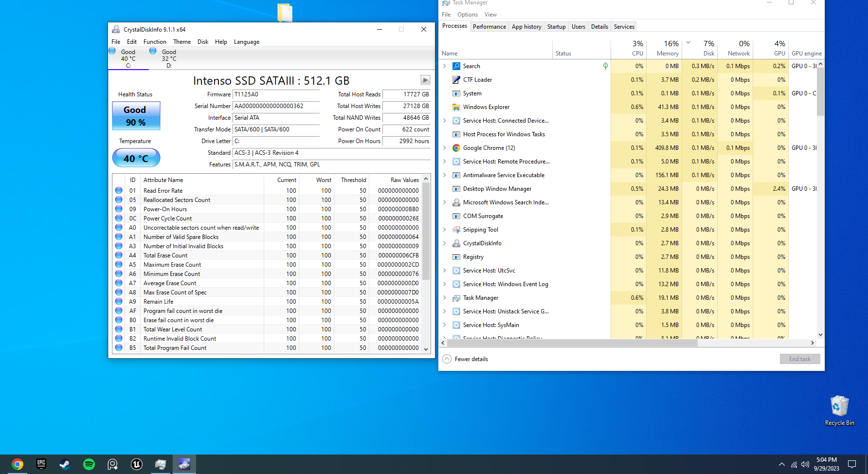Sort processes by Network column

pos(735,48)
